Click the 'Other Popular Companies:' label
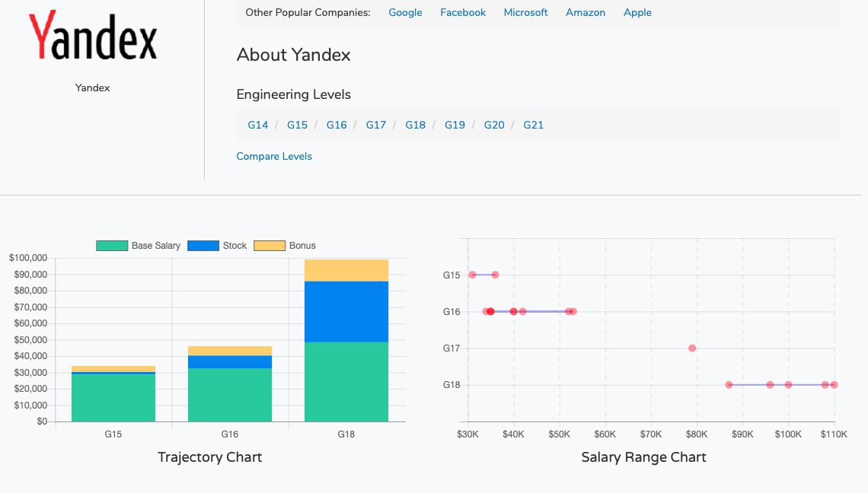This screenshot has width=868, height=493. (308, 12)
